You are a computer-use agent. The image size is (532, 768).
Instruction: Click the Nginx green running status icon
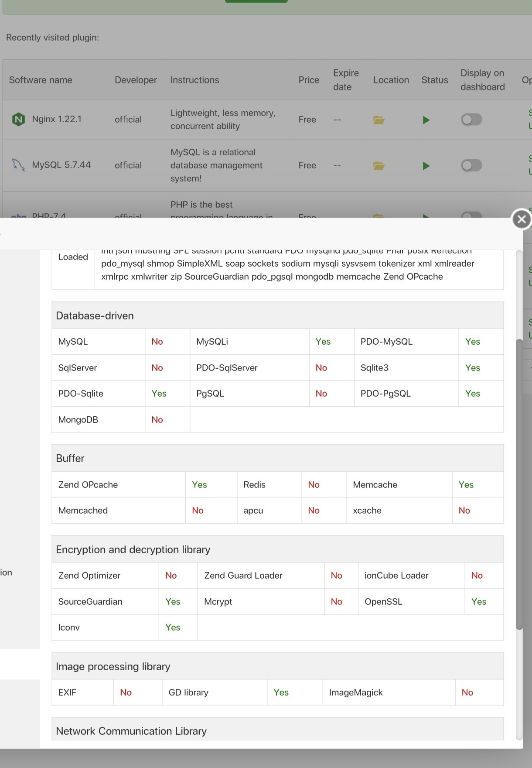click(426, 120)
